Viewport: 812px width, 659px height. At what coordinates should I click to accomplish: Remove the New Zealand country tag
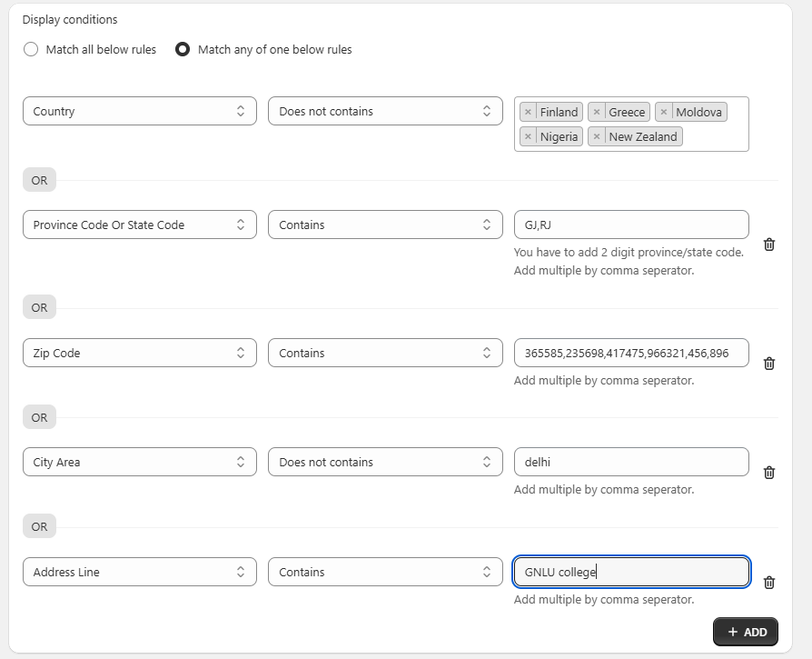pos(597,137)
